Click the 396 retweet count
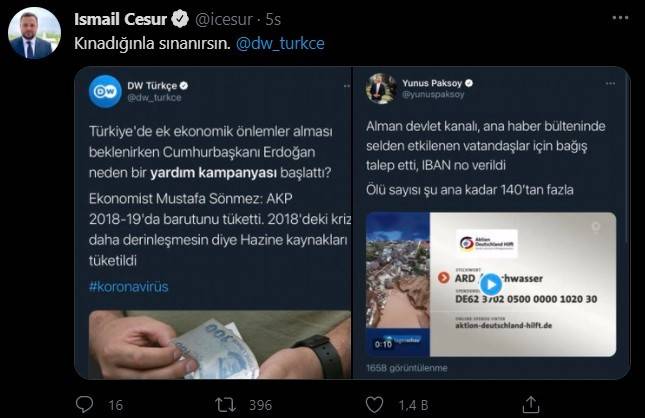645x418 pixels. point(260,405)
